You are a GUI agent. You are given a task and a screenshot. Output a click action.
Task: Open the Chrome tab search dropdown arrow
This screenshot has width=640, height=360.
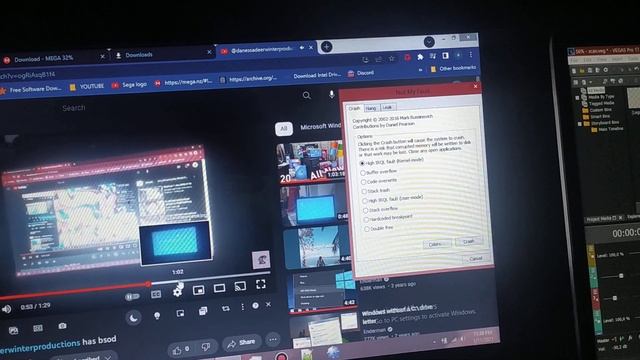(x=429, y=42)
